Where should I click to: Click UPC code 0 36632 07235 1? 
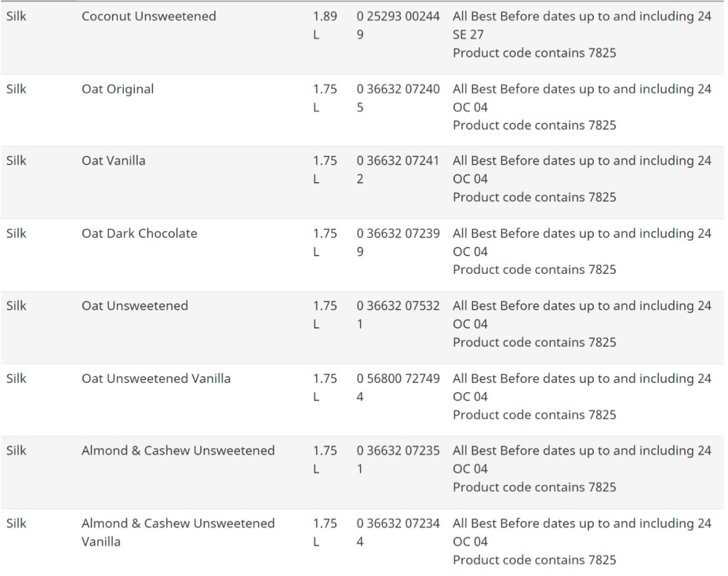398,459
